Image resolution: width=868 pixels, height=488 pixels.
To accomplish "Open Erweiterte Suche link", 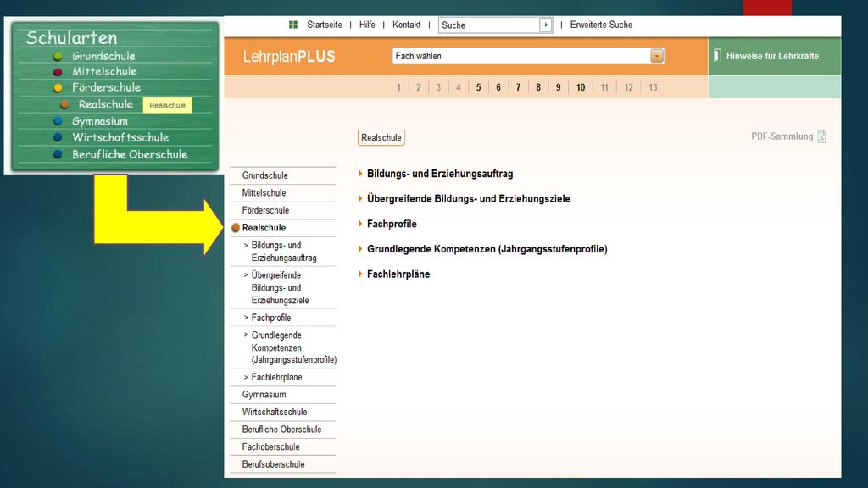I will click(601, 25).
